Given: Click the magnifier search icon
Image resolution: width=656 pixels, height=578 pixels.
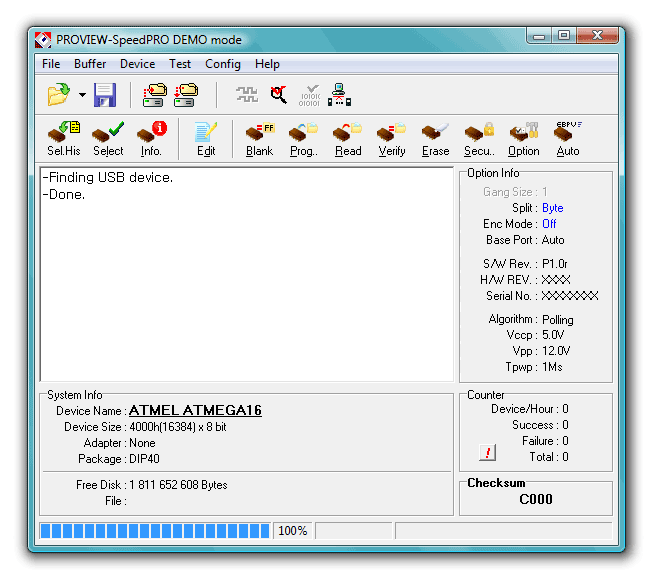Looking at the screenshot, I should (278, 95).
